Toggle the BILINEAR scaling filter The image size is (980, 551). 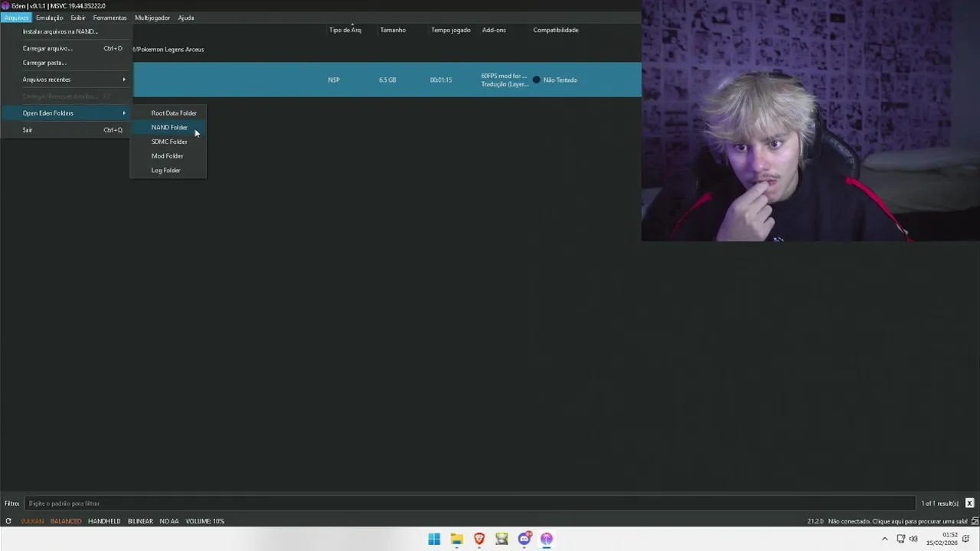click(x=140, y=521)
